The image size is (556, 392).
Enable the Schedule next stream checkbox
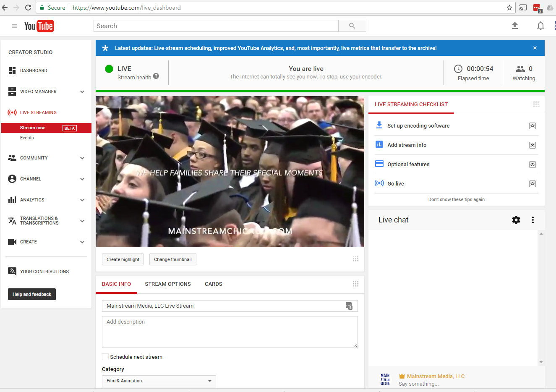tap(105, 357)
